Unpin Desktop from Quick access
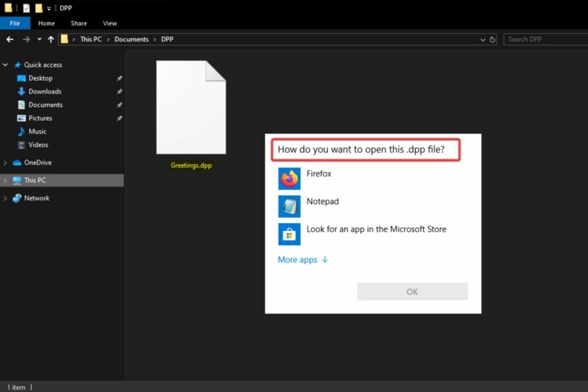The height and width of the screenshot is (392, 588). click(x=119, y=78)
